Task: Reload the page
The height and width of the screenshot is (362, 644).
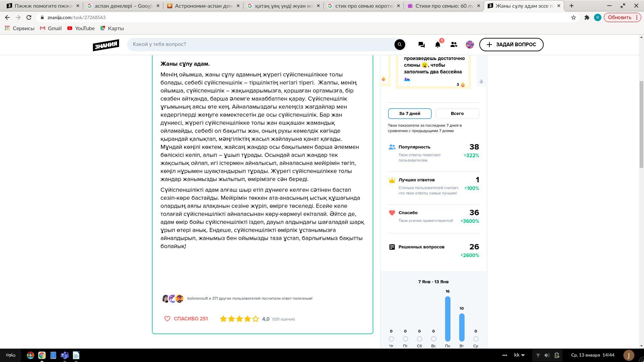Action: pos(29,17)
